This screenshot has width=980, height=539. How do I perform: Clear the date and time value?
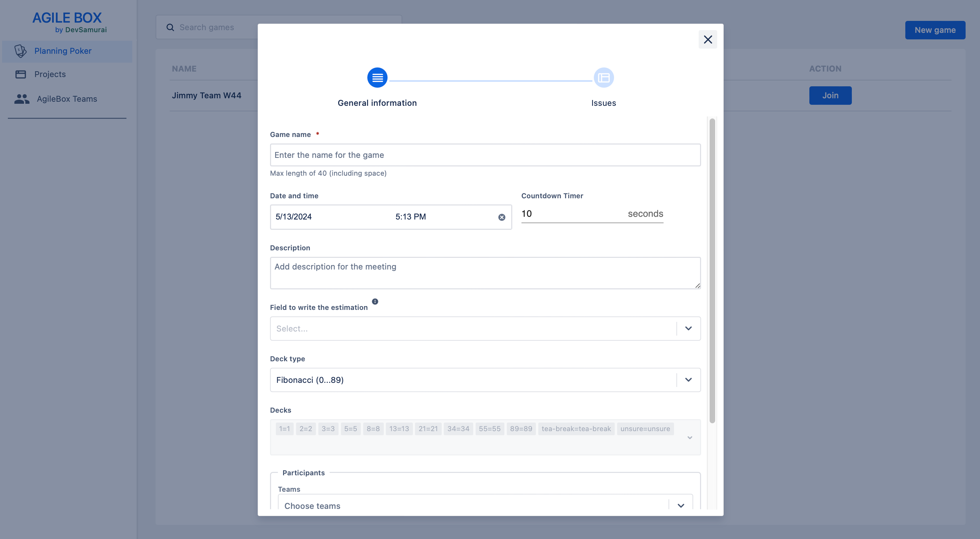pos(502,217)
